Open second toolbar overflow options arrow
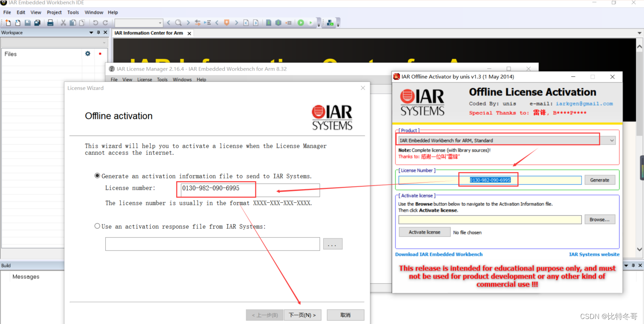644x324 pixels. coord(338,24)
